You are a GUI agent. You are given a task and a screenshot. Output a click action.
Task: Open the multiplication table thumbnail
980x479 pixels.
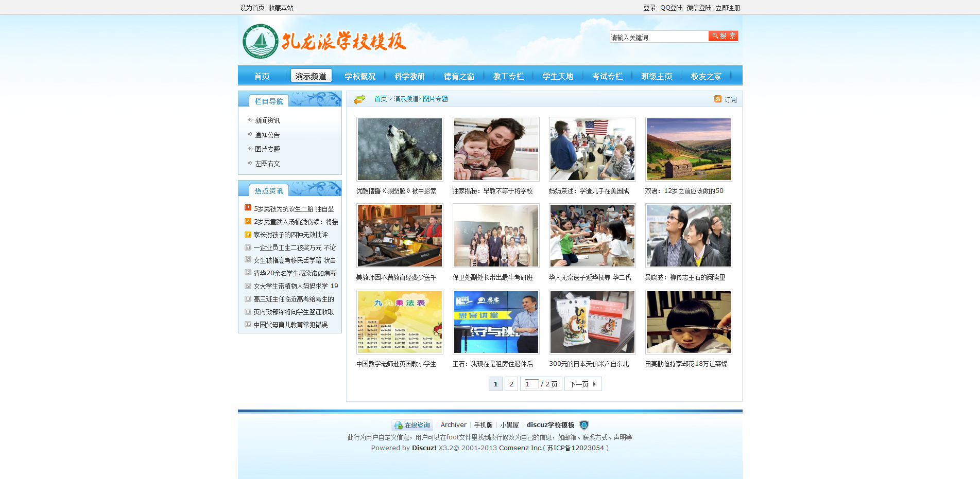400,322
